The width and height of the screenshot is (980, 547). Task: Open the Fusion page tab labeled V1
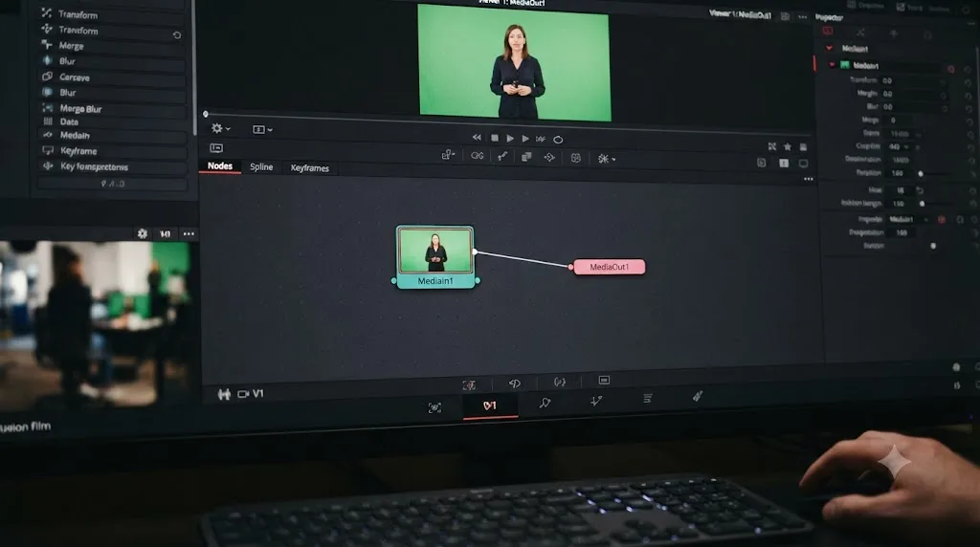pyautogui.click(x=490, y=405)
